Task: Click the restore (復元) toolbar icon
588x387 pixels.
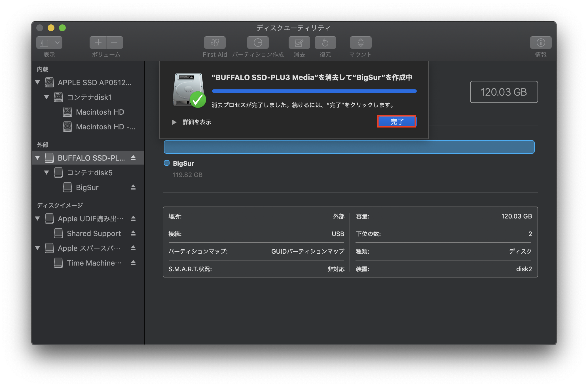Action: coord(325,43)
